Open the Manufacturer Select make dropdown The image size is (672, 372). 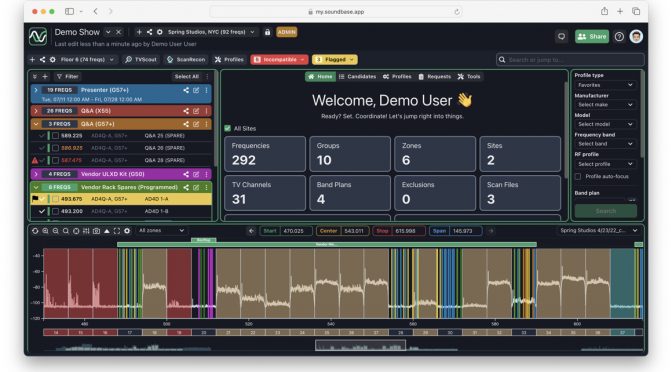[605, 105]
